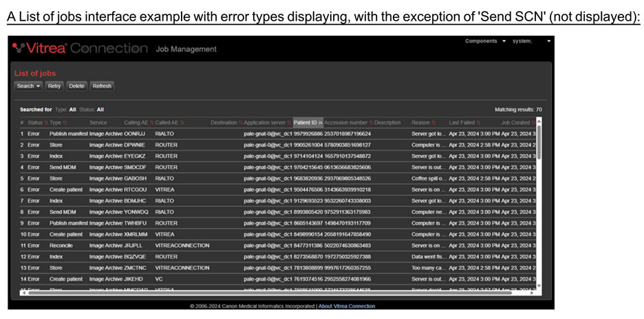Click the Description column header

point(387,123)
